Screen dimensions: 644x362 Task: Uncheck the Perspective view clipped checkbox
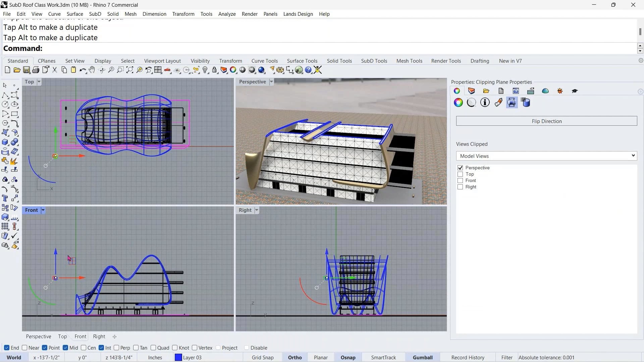(460, 168)
